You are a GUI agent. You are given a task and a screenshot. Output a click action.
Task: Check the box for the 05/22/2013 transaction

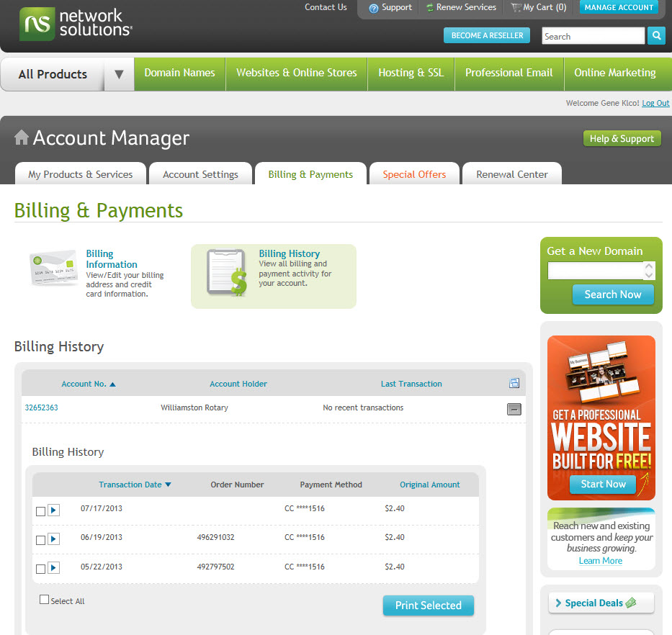41,569
